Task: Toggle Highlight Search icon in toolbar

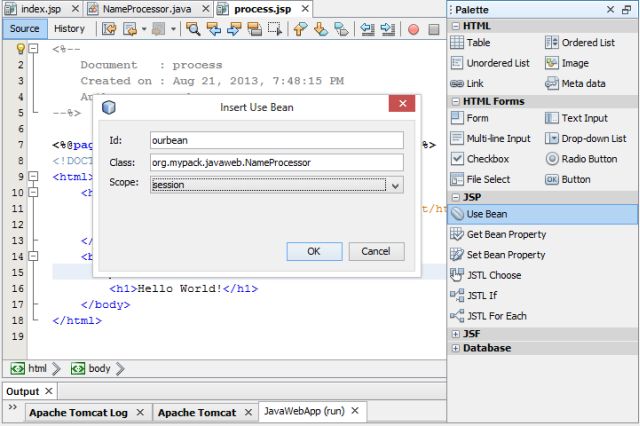Action: [x=255, y=29]
